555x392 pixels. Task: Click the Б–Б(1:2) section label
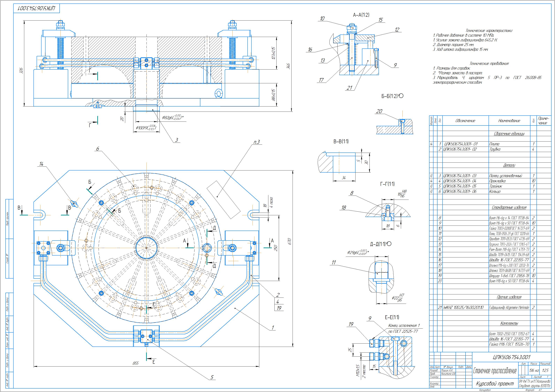pos(389,96)
